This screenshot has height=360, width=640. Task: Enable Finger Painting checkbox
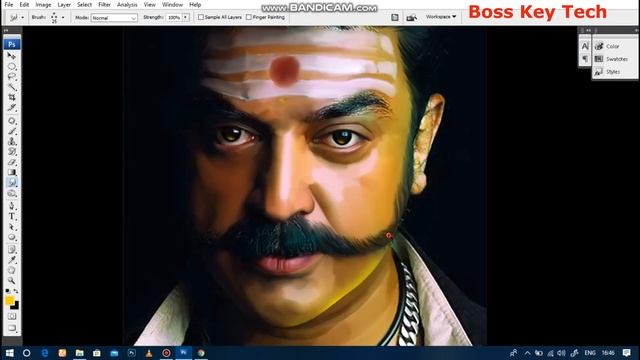pyautogui.click(x=249, y=17)
